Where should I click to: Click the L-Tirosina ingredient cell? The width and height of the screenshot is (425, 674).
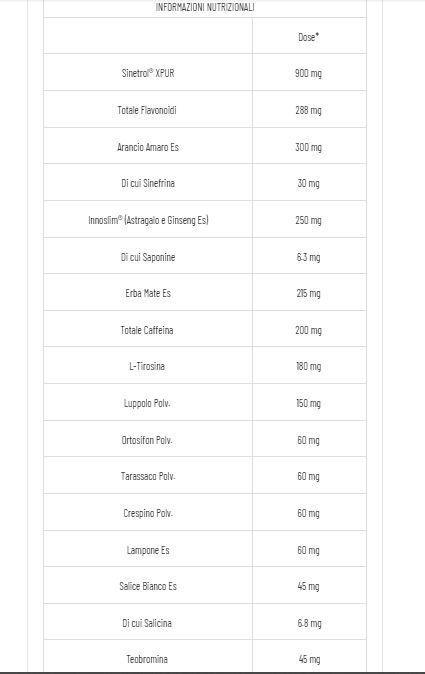[x=147, y=366]
